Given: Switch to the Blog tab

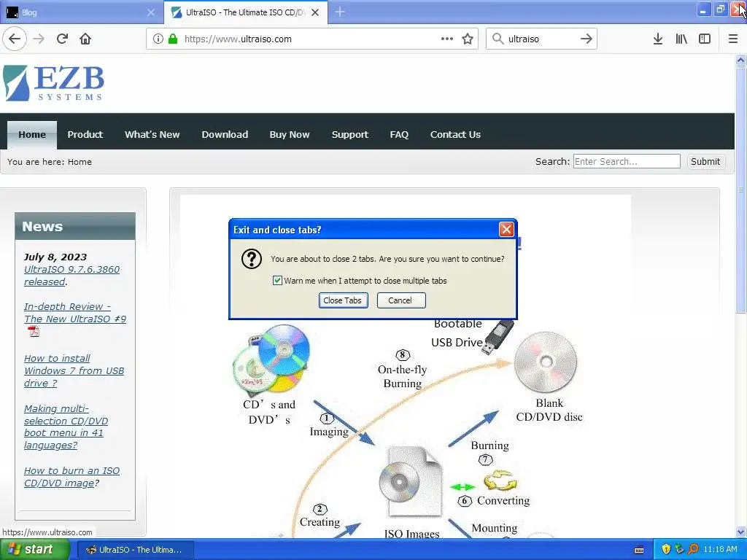Looking at the screenshot, I should (81, 12).
